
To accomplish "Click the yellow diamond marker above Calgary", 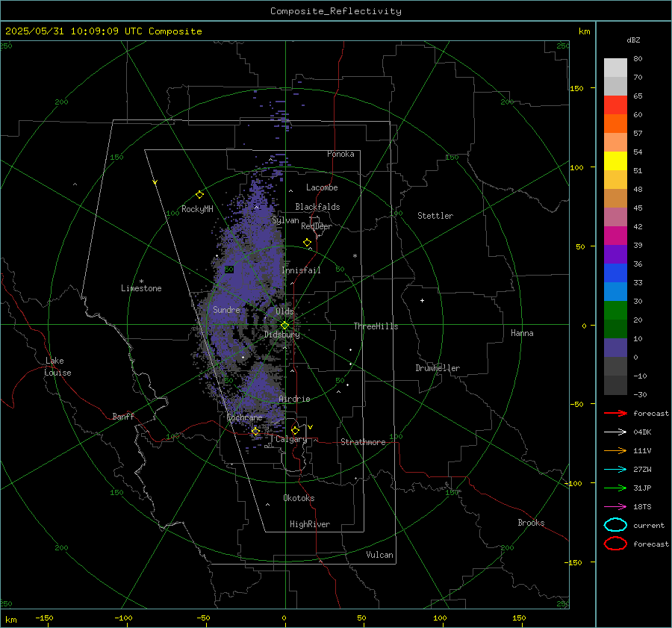I will point(295,430).
